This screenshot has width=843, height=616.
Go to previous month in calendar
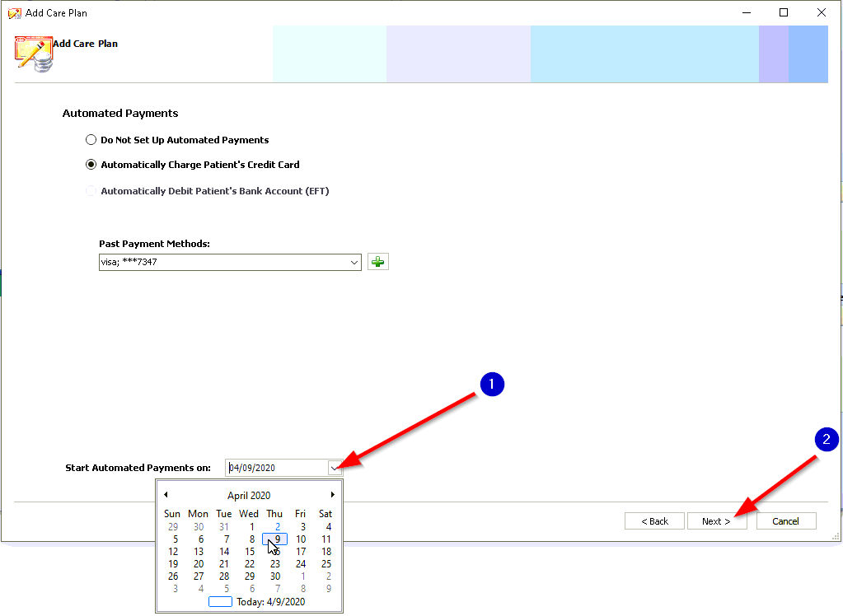click(166, 494)
